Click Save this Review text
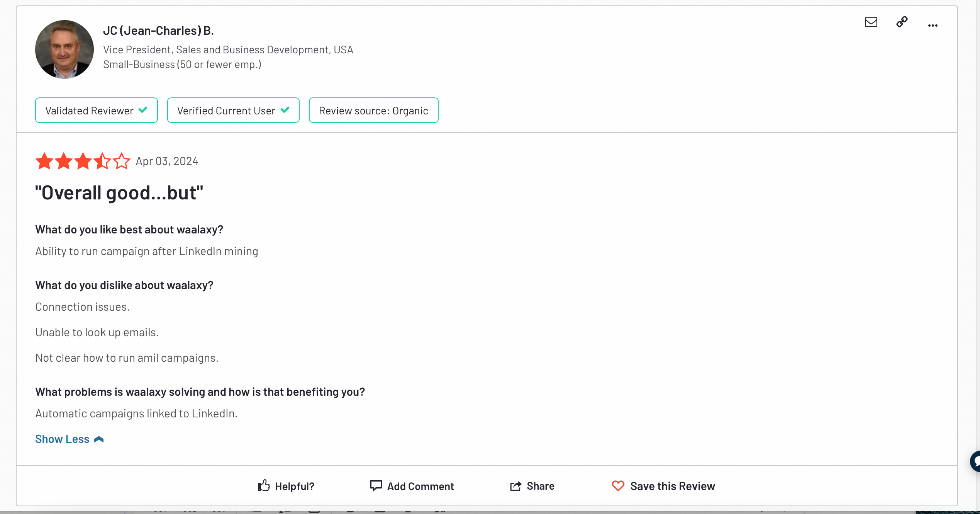The height and width of the screenshot is (514, 980). click(x=673, y=486)
